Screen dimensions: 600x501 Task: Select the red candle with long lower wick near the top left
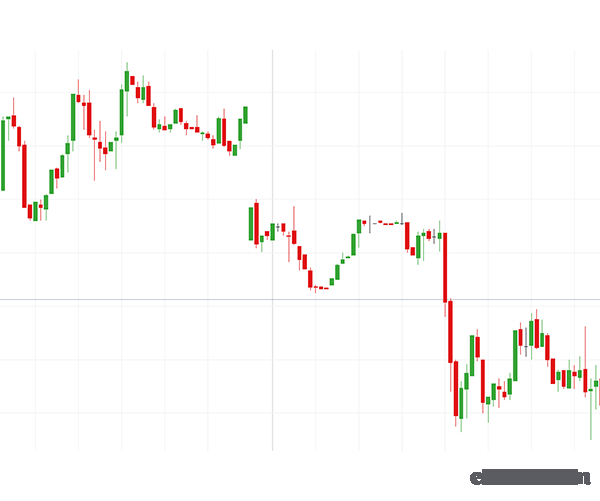(x=95, y=155)
